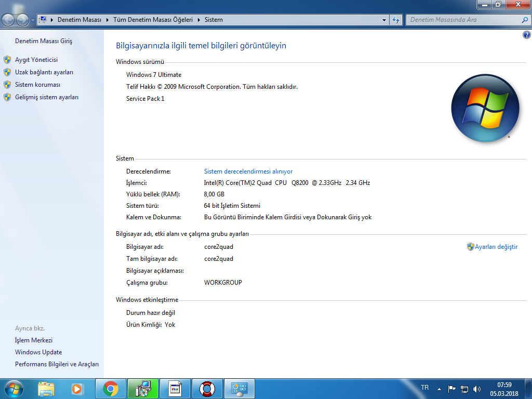Click the document window taskbar icon
The image size is (532, 399).
coord(175,389)
